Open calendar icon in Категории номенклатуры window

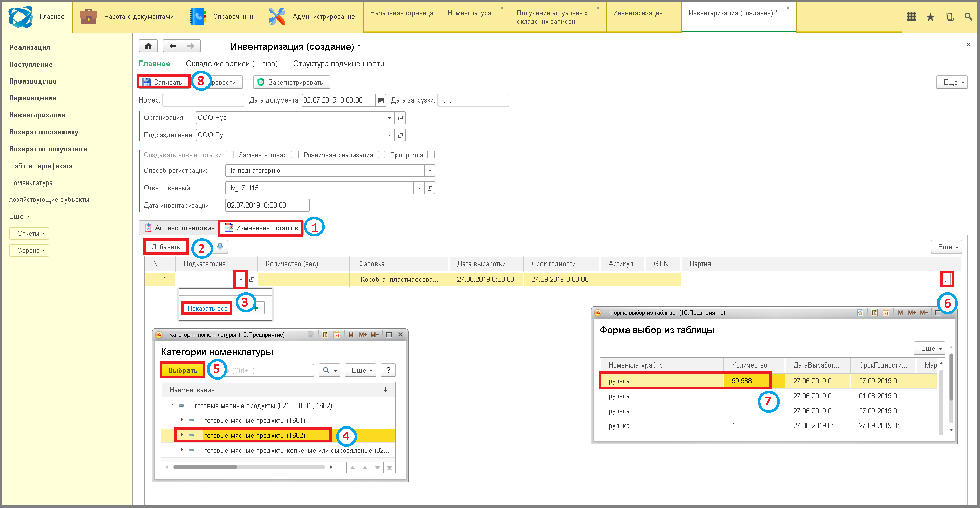337,335
